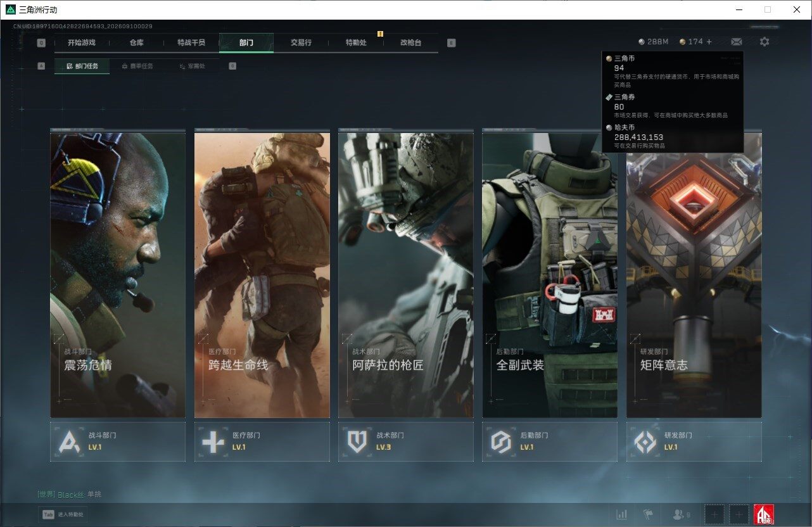Click the 后勤部门 hexagon emblem icon

click(501, 441)
